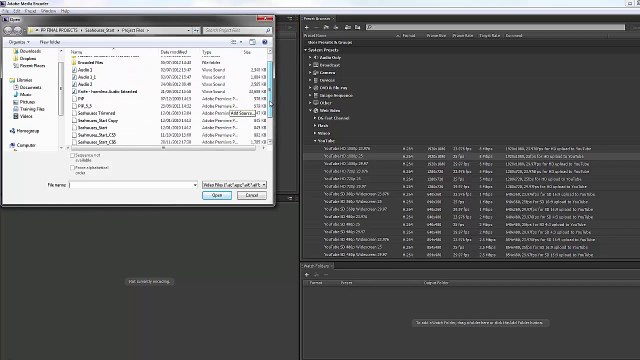This screenshot has height=360, width=640.
Task: Open the Organize dropdown menu
Action: point(19,42)
